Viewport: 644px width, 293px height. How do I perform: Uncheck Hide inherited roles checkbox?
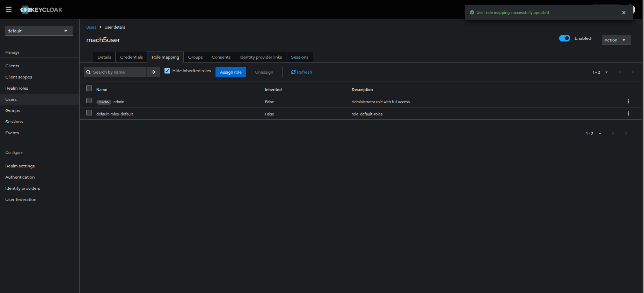pos(167,71)
